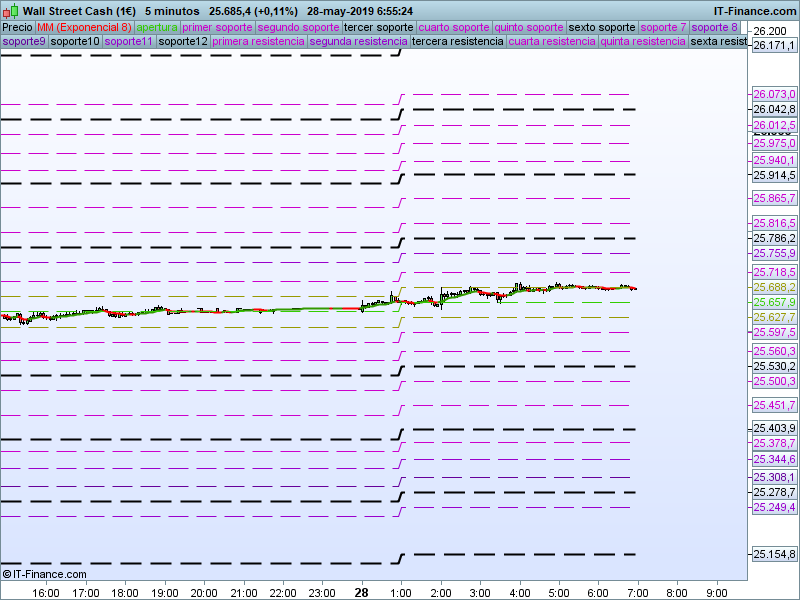Click the soporte 8 legend label

click(715, 27)
